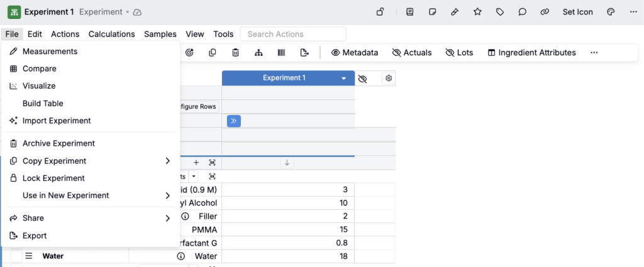Open the hierarchy tree icon in toolbar
The width and height of the screenshot is (644, 267).
pos(258,53)
